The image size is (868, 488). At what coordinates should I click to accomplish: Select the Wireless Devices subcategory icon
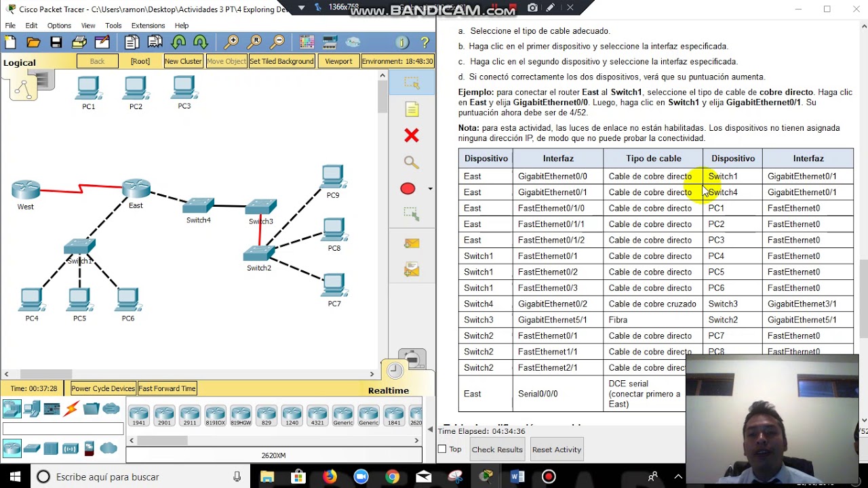click(x=71, y=448)
